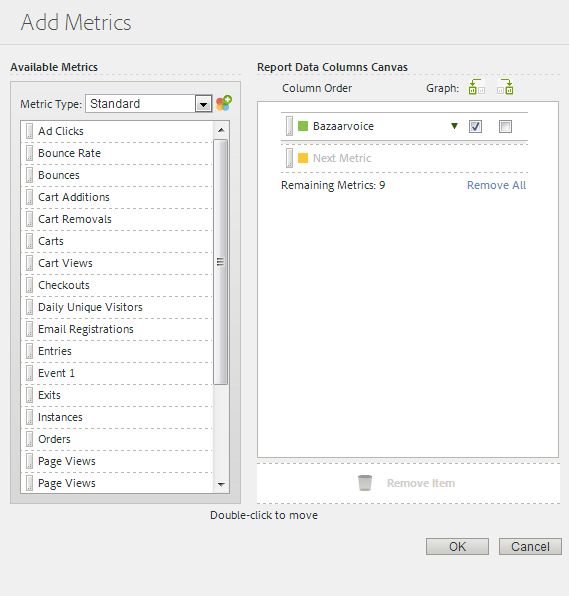The width and height of the screenshot is (569, 596).
Task: Click the Next Metric placeholder text
Action: 342,158
